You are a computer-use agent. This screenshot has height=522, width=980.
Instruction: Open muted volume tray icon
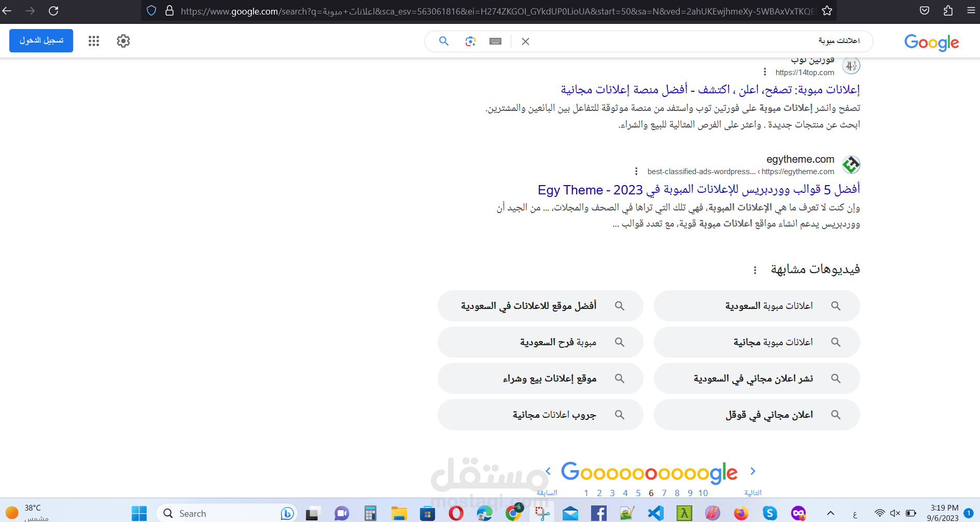click(895, 513)
